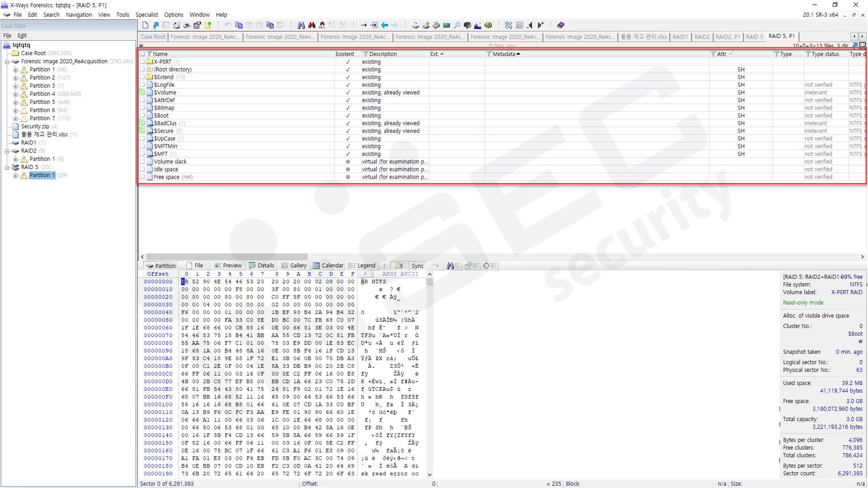Click the New file toolbar icon
Image resolution: width=868 pixels, height=488 pixels.
[x=145, y=25]
